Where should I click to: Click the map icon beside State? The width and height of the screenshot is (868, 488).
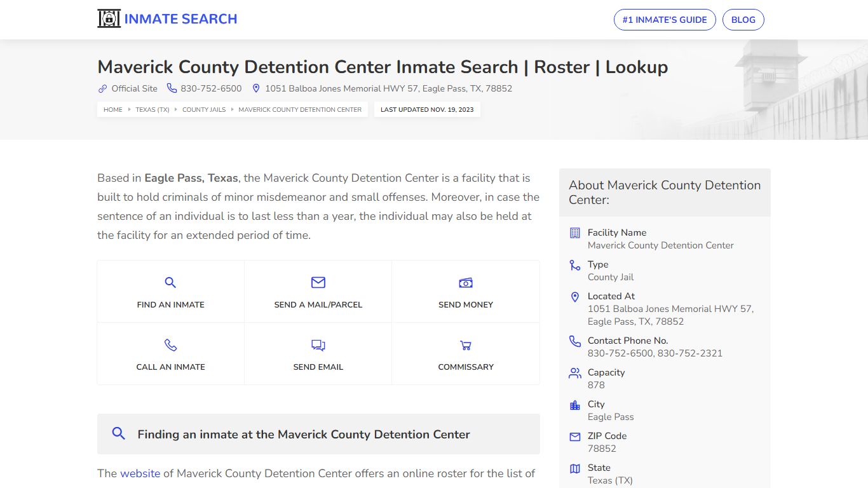point(575,468)
